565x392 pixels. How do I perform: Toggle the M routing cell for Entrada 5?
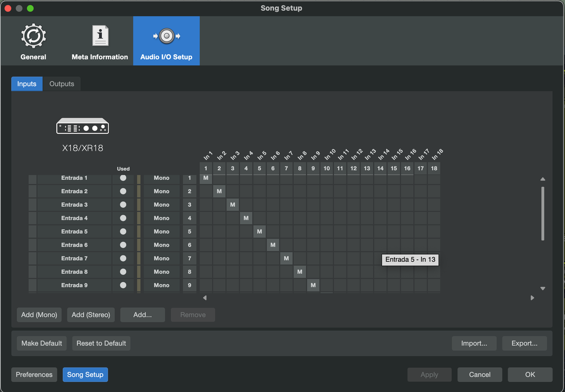259,231
